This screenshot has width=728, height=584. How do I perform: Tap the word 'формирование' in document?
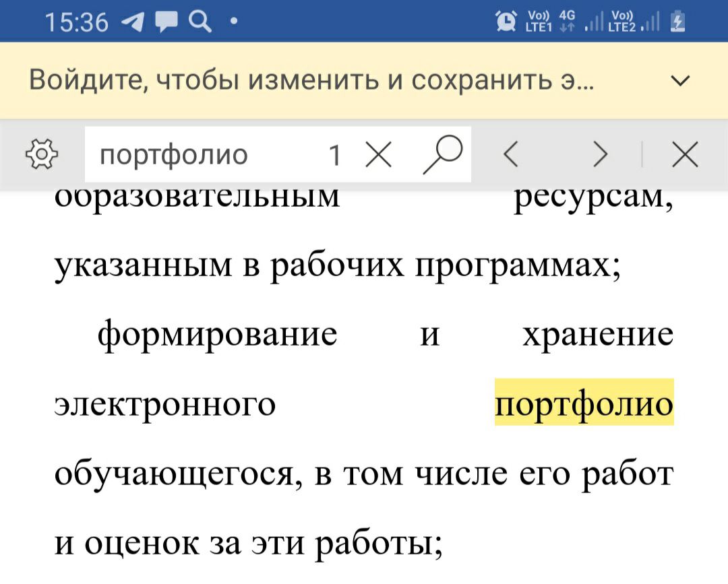(x=217, y=335)
